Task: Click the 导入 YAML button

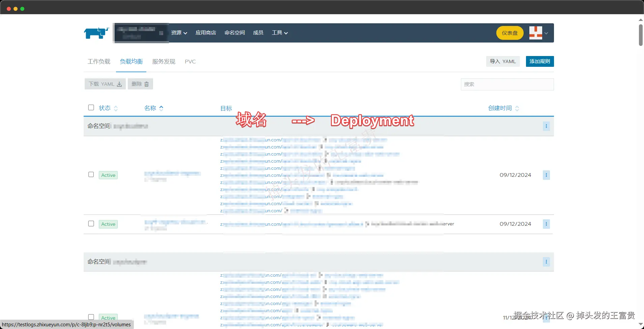Action: tap(503, 61)
